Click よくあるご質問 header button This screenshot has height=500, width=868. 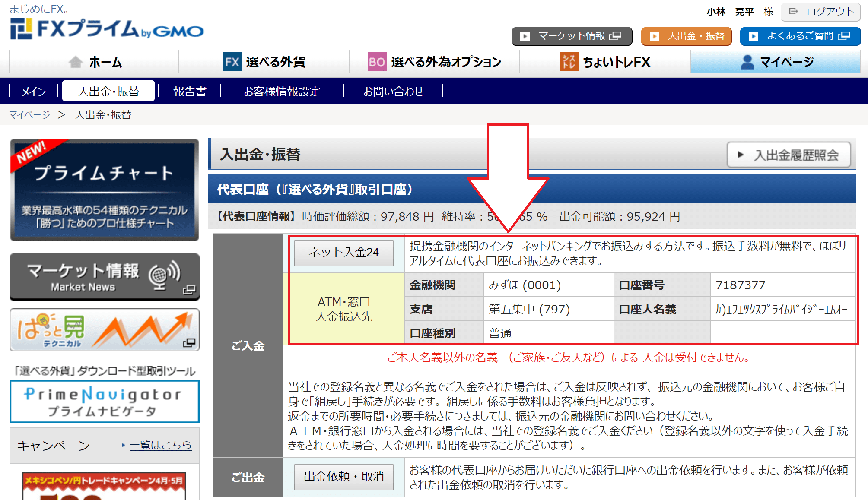pos(800,36)
